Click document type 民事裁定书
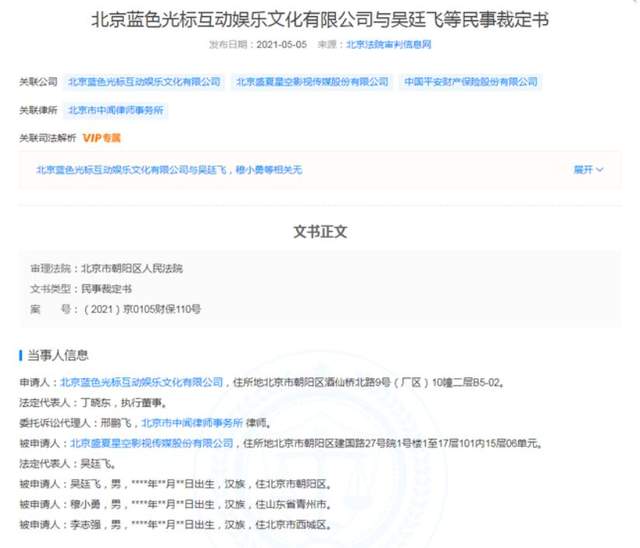The image size is (640, 548). click(x=107, y=289)
